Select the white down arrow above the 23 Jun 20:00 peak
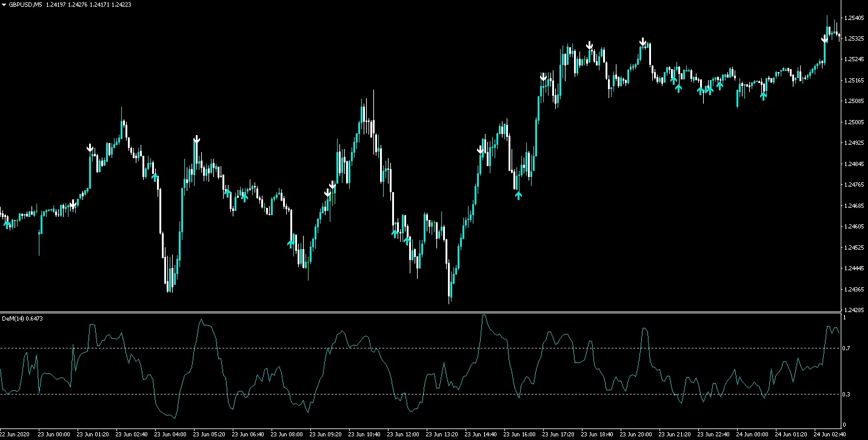Image resolution: width=868 pixels, height=440 pixels. click(643, 42)
